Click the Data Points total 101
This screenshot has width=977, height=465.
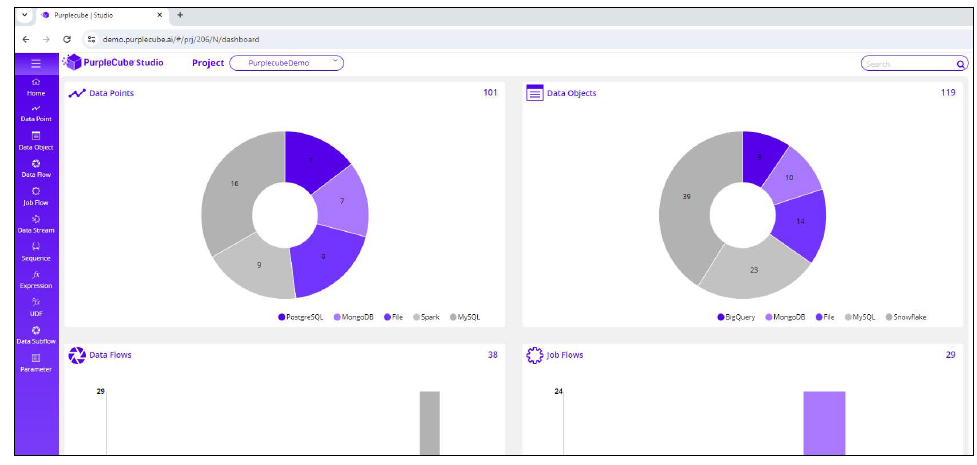click(x=490, y=93)
